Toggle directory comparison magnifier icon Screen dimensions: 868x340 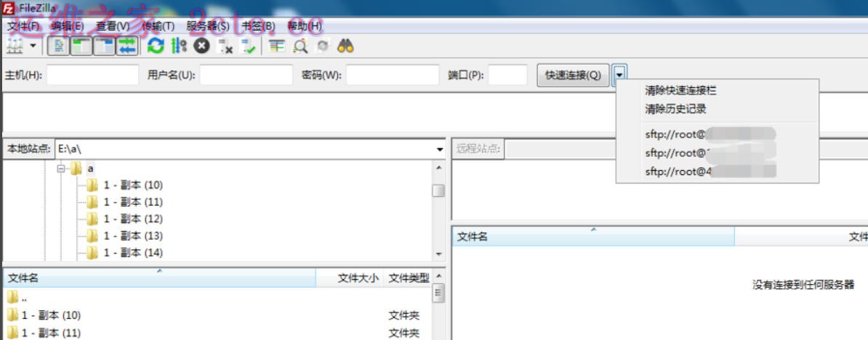coord(300,46)
